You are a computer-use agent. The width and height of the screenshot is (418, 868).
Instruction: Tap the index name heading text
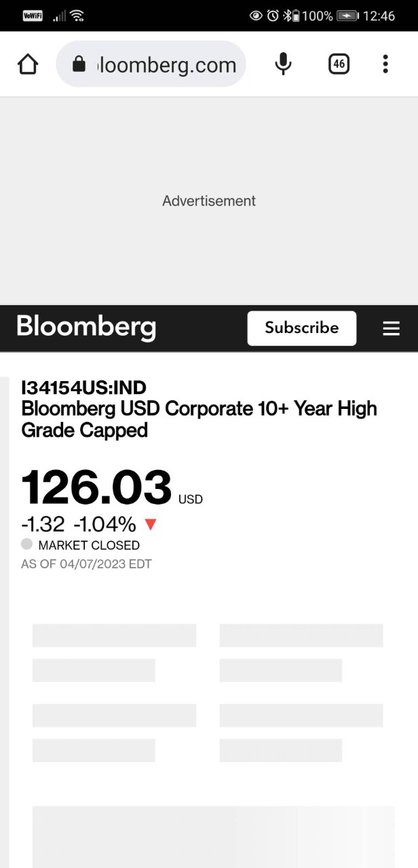(199, 419)
